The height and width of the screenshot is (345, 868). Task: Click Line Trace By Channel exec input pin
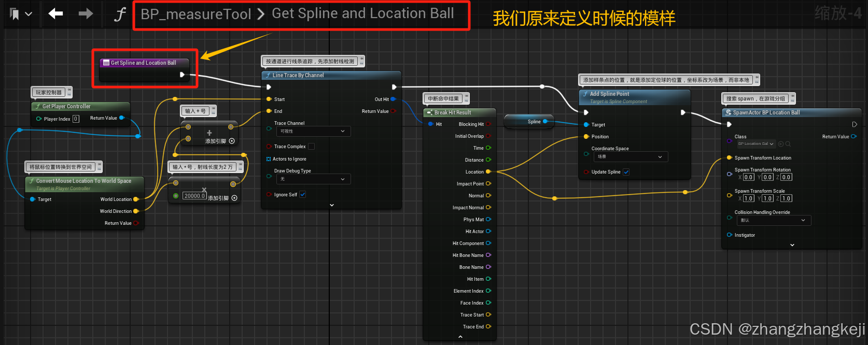[269, 87]
